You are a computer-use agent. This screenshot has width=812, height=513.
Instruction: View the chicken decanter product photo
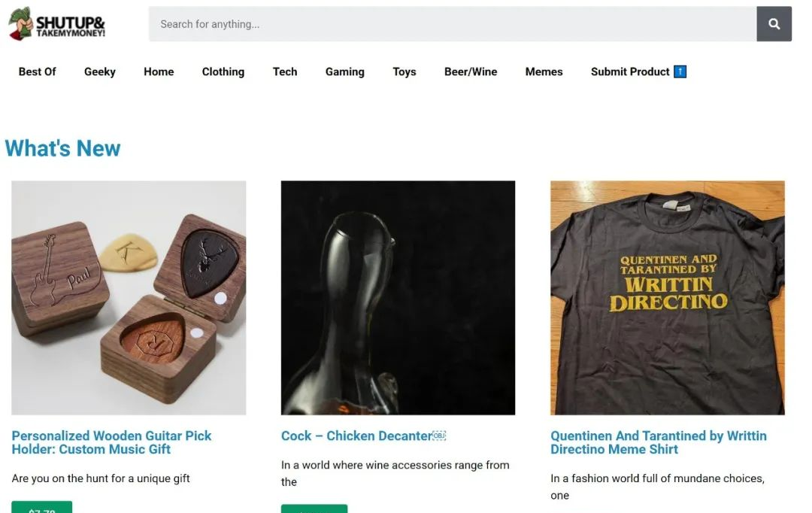[398, 297]
